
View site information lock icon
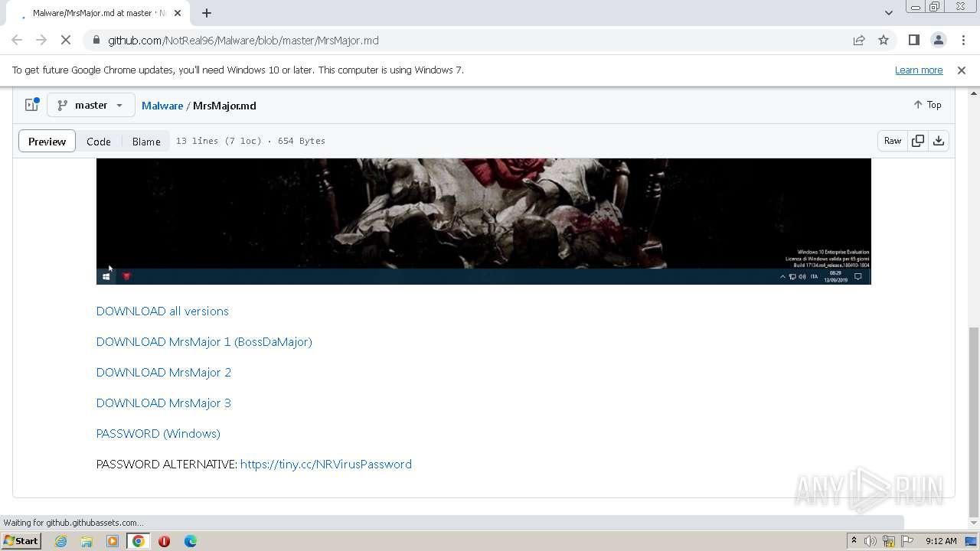[x=96, y=40]
